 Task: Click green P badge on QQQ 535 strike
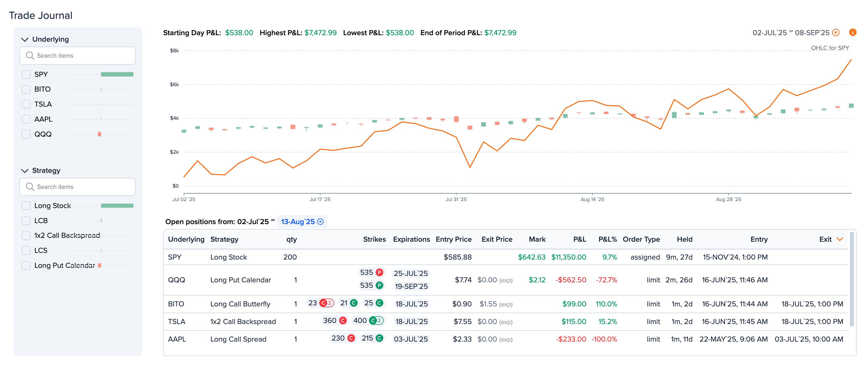click(x=379, y=285)
